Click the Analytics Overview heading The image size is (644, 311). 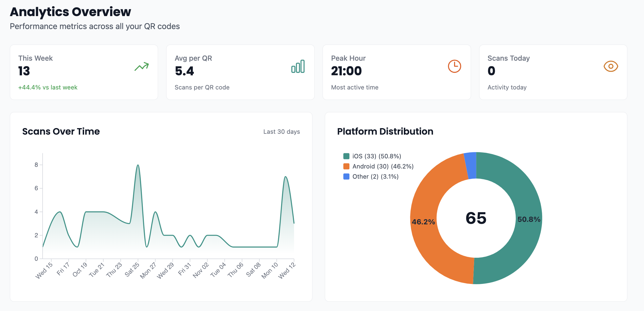pyautogui.click(x=70, y=12)
